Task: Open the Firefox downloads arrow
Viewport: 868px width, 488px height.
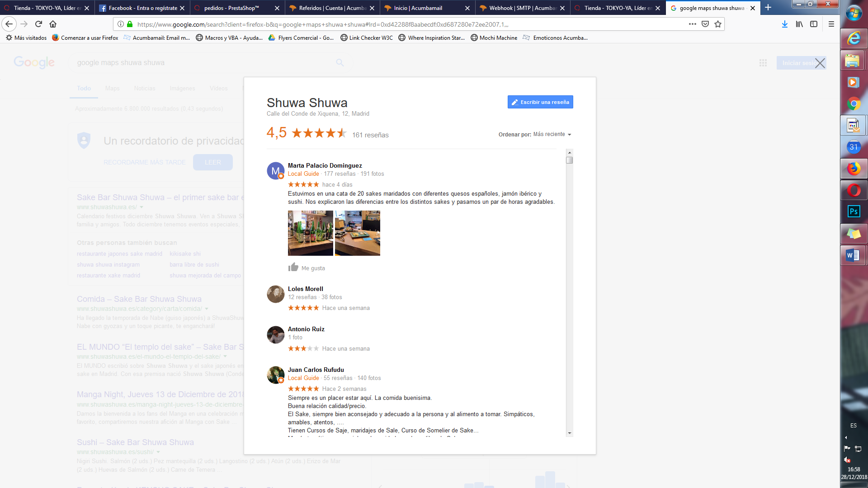Action: (x=785, y=24)
